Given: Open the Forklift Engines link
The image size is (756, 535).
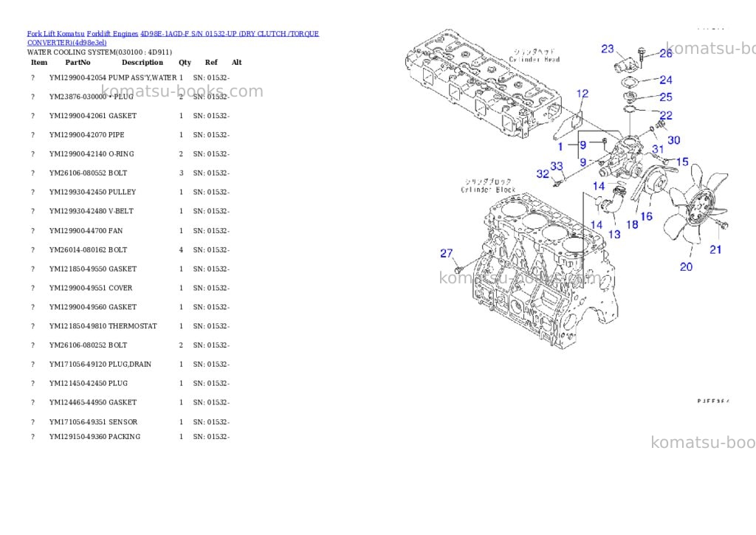Looking at the screenshot, I should 112,34.
